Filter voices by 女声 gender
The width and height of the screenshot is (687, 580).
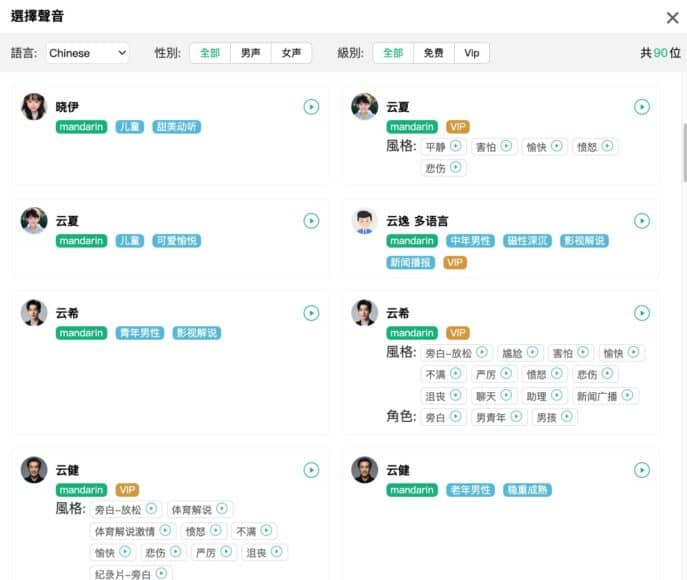pos(291,53)
